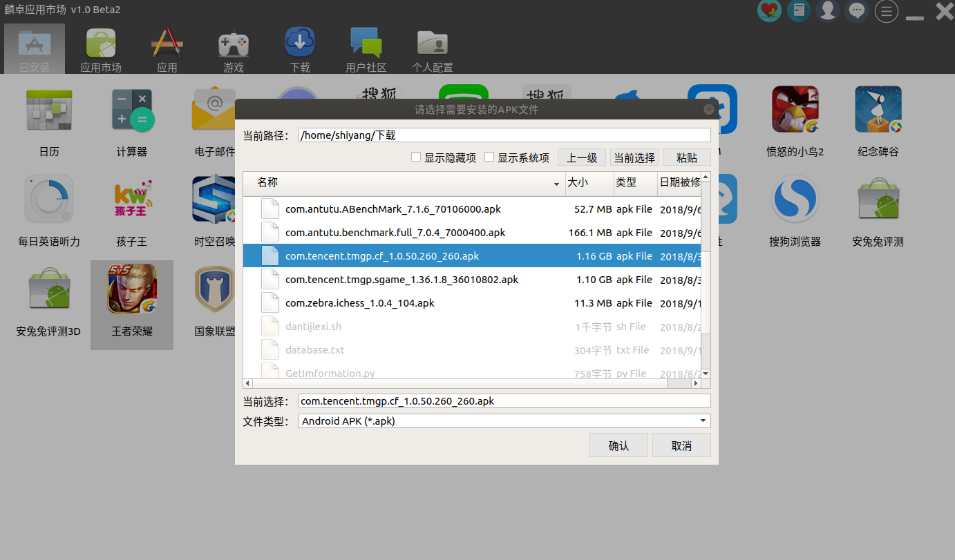Click the 52.7 MB size cell
The height and width of the screenshot is (560, 955).
[593, 209]
